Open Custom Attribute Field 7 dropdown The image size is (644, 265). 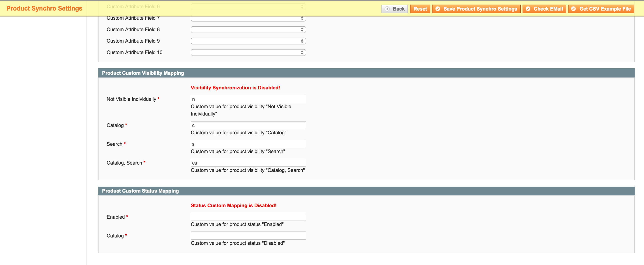click(248, 19)
